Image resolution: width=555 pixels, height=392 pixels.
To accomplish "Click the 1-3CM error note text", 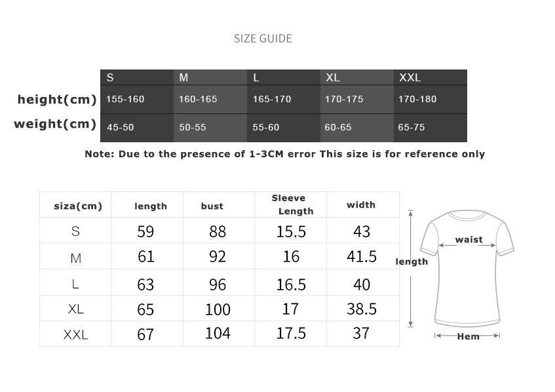I will tap(284, 154).
